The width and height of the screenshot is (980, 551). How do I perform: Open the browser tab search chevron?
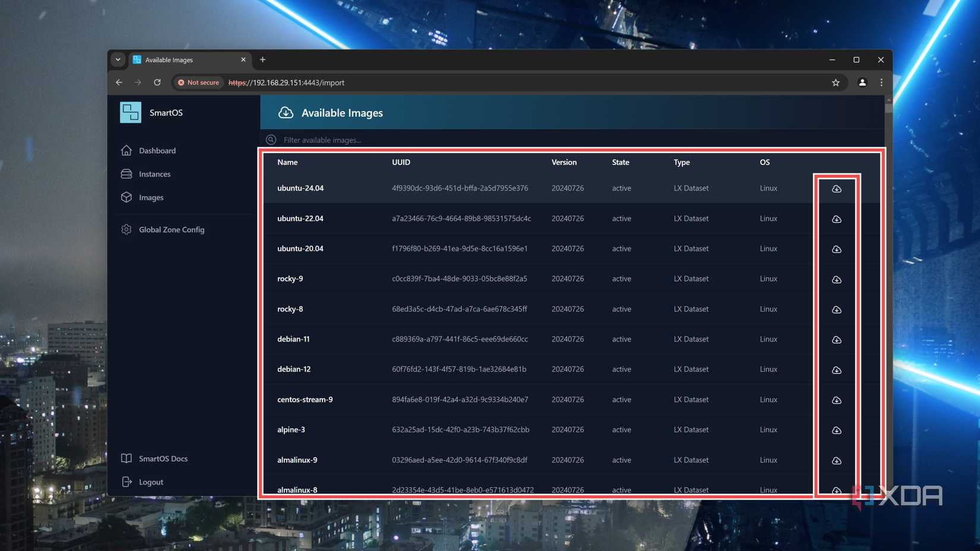tap(118, 59)
